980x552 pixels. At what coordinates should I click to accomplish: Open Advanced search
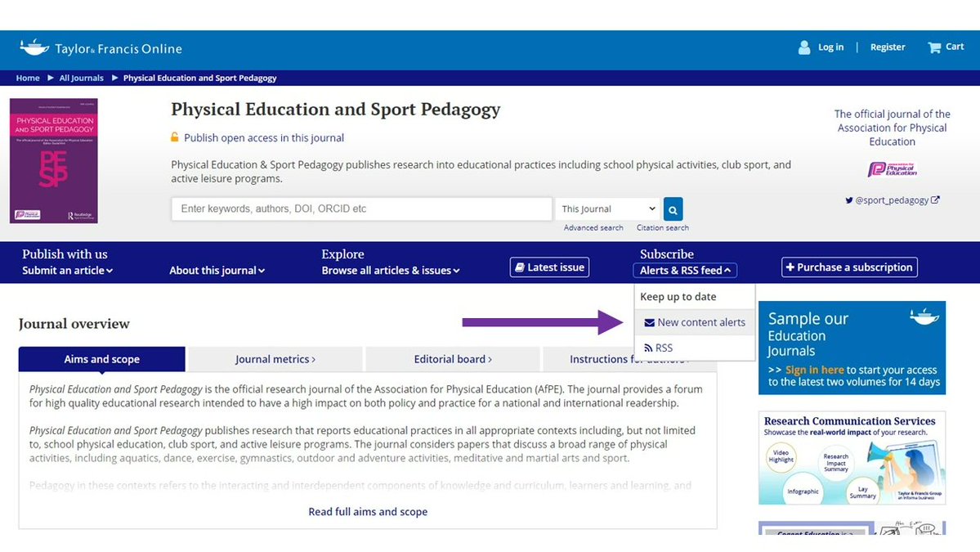pyautogui.click(x=593, y=228)
